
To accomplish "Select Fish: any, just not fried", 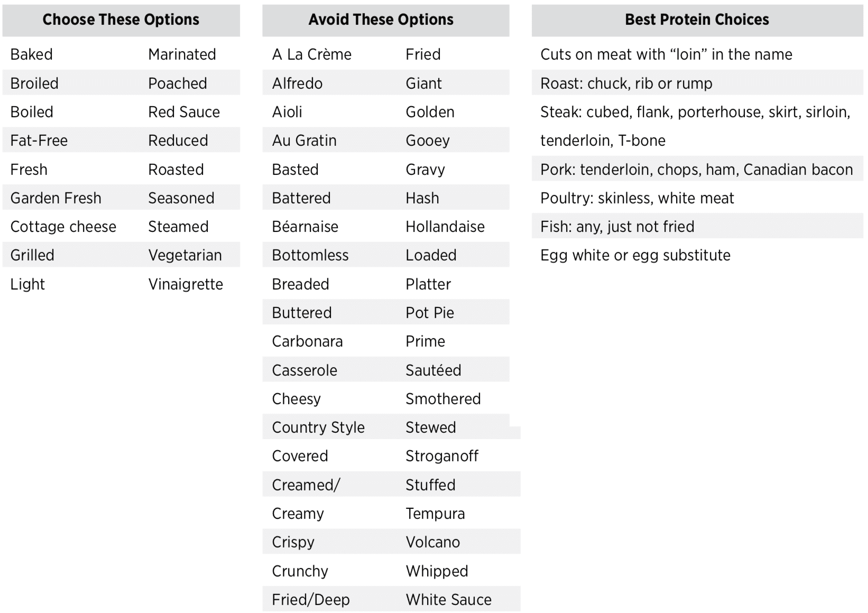I will pos(617,227).
